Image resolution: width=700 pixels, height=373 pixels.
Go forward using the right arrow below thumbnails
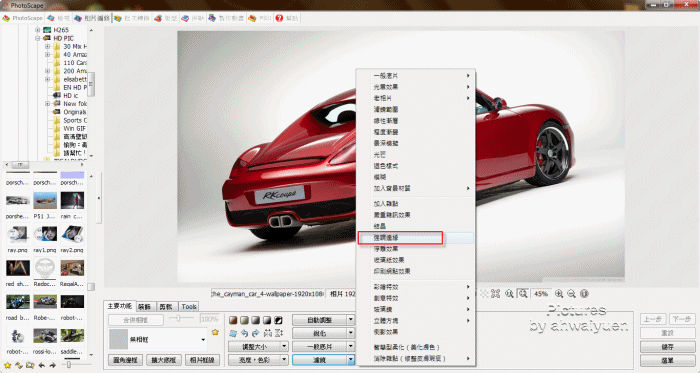coord(53,365)
